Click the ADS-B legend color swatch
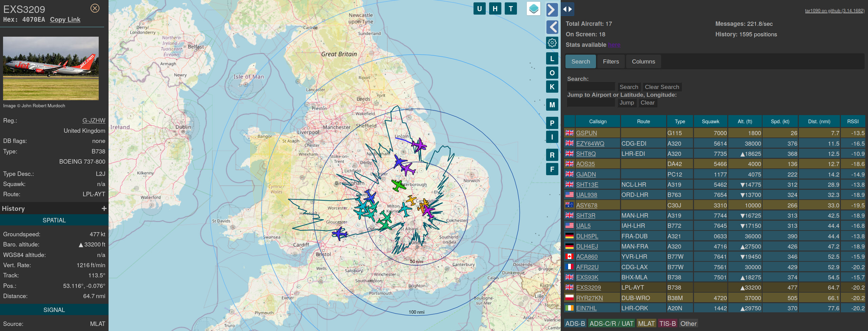This screenshot has width=868, height=331. pyautogui.click(x=575, y=324)
